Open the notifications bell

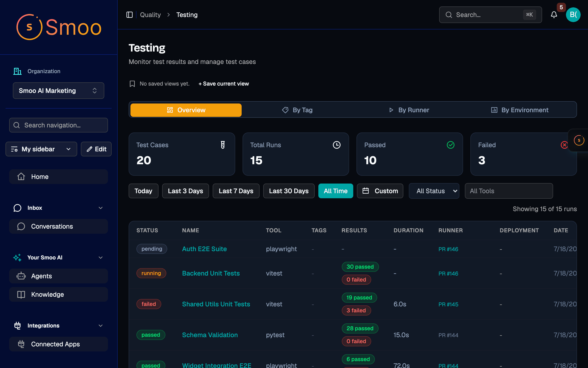pyautogui.click(x=554, y=15)
